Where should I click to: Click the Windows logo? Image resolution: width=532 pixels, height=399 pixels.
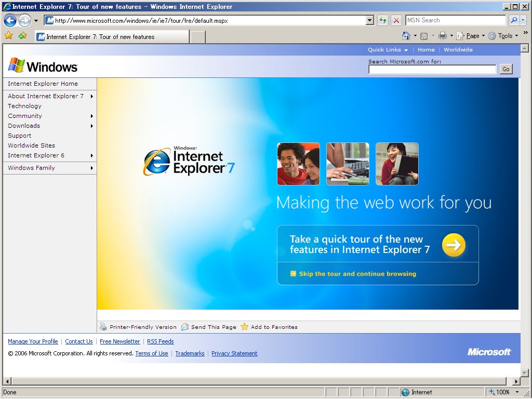tap(43, 65)
